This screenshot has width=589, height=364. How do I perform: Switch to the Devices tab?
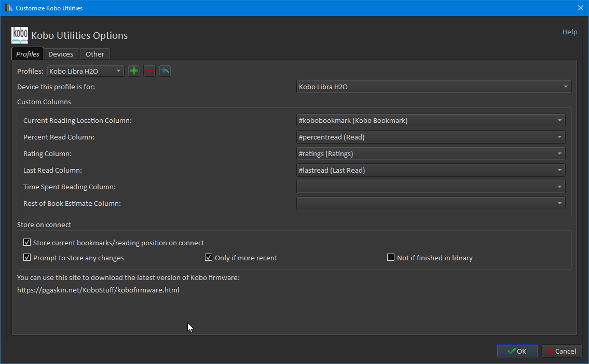[61, 54]
